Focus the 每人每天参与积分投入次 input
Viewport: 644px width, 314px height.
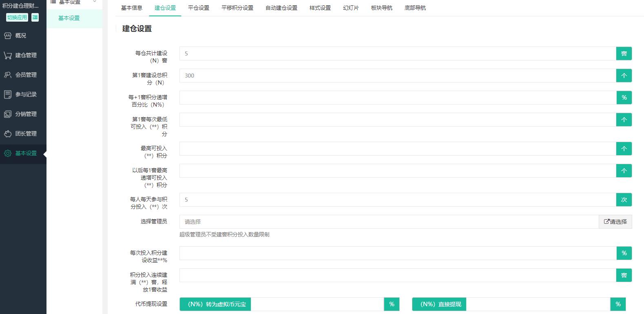(398, 200)
